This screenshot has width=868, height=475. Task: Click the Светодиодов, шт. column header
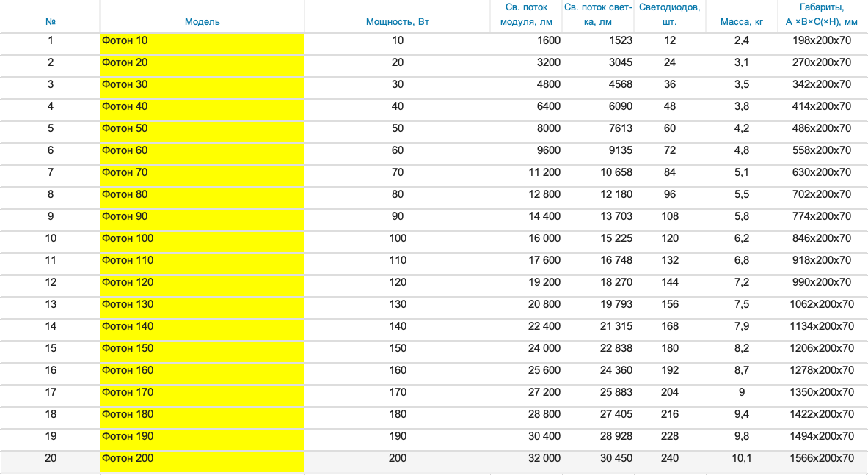click(x=670, y=15)
